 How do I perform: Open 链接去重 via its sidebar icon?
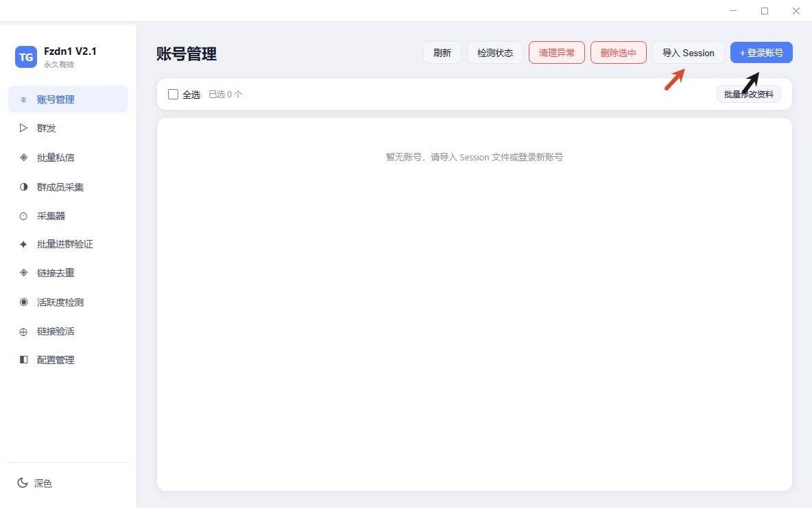pyautogui.click(x=23, y=272)
